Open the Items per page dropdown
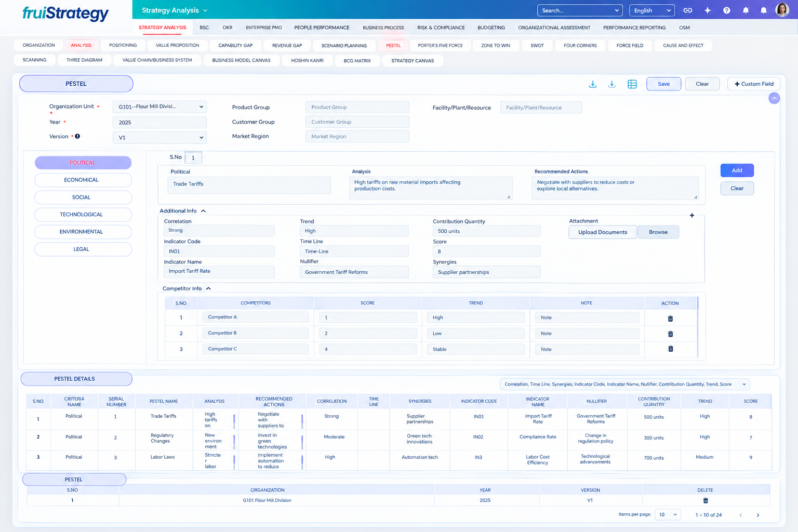This screenshot has width=798, height=532. click(668, 515)
